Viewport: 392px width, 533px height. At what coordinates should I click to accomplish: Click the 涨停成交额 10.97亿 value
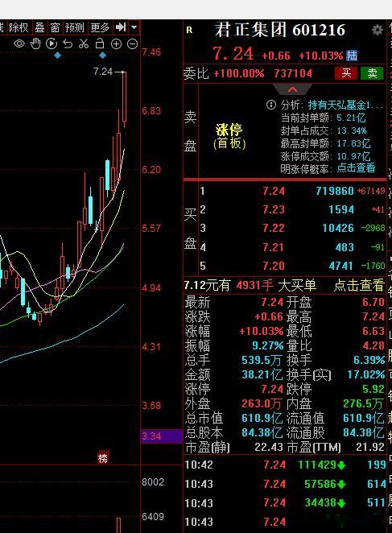click(353, 156)
